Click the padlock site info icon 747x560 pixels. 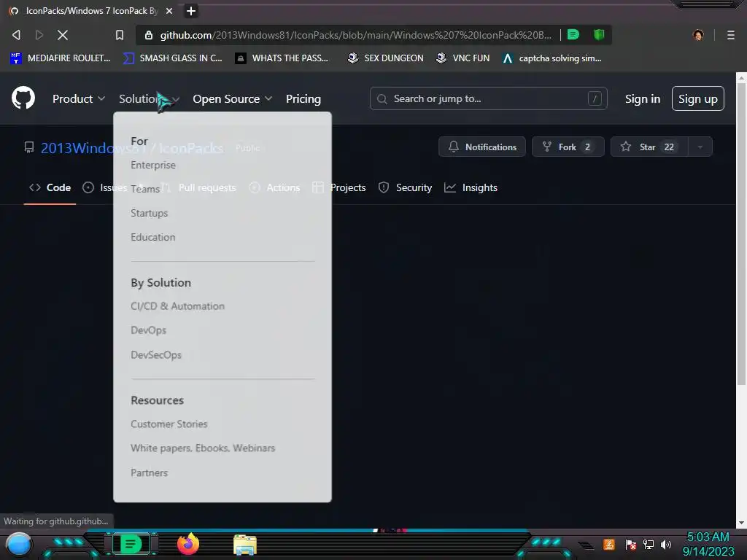[x=149, y=35]
